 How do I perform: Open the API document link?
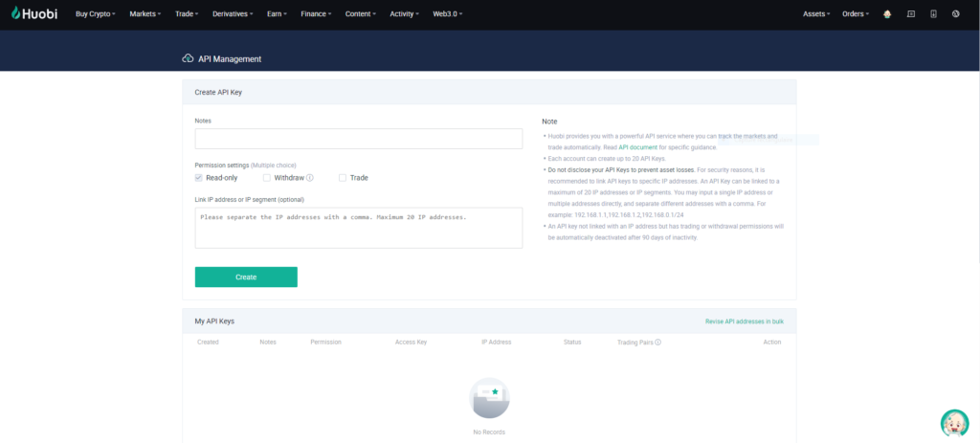(x=637, y=147)
